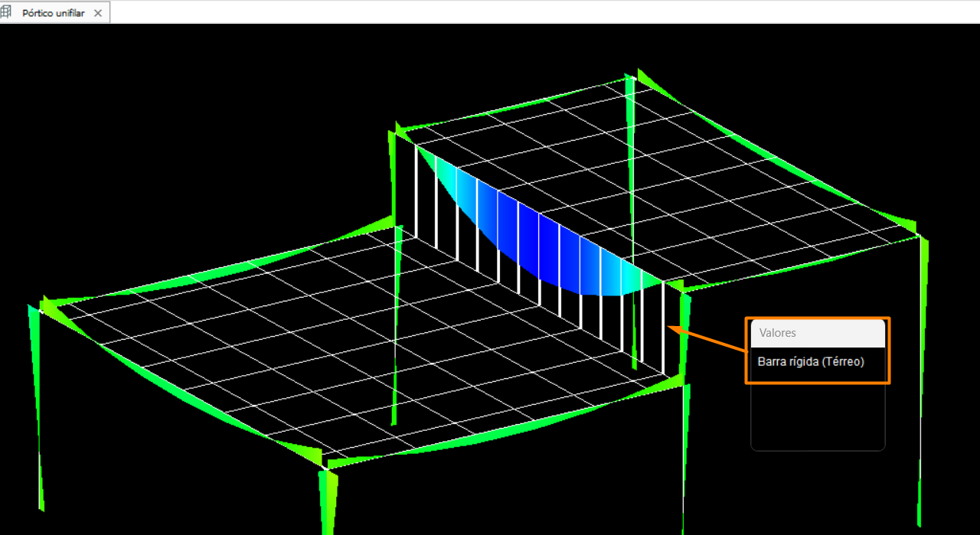The height and width of the screenshot is (535, 980).
Task: Close the Pórtico unifilar tab
Action: [98, 13]
